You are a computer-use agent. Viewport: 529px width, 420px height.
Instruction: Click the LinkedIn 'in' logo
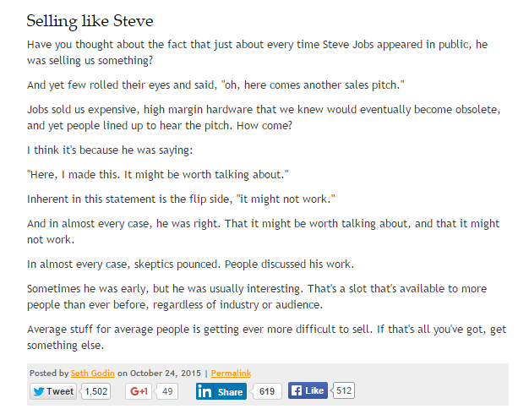click(205, 391)
